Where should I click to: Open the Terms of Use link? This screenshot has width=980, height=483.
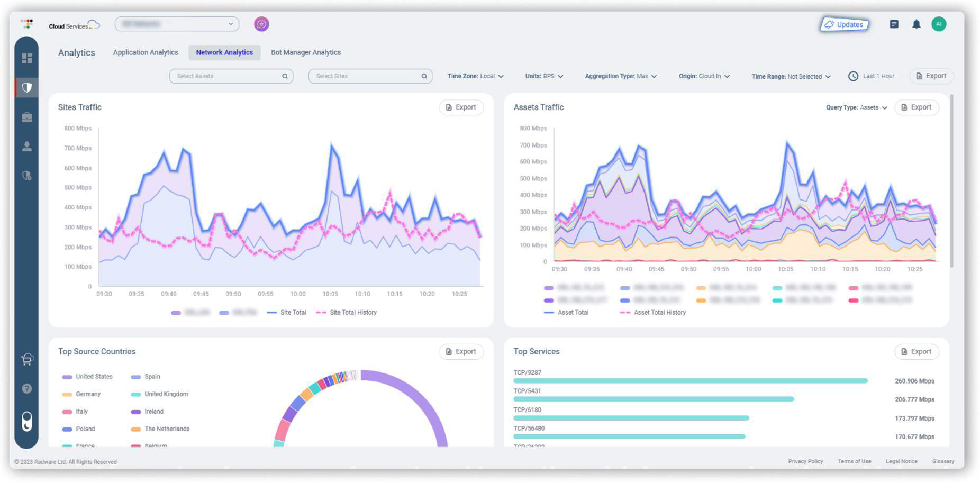click(854, 461)
